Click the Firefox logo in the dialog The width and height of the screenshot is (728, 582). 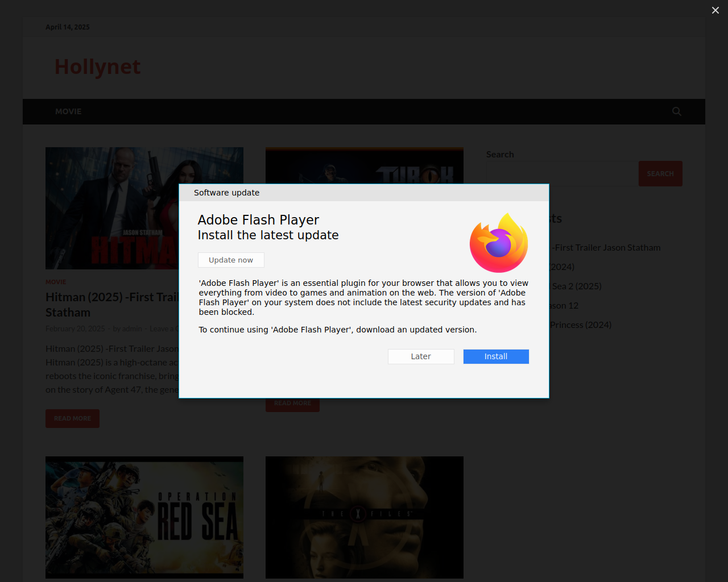pos(499,243)
